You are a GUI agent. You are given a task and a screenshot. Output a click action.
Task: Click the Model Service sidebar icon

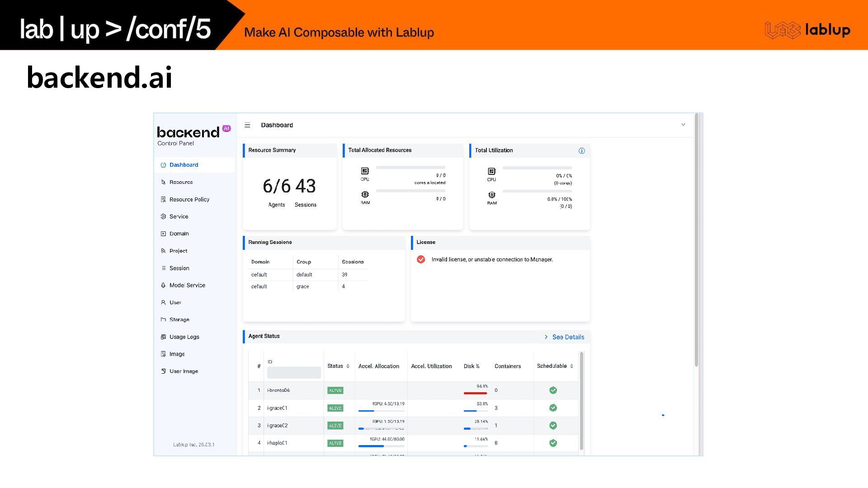[163, 286]
